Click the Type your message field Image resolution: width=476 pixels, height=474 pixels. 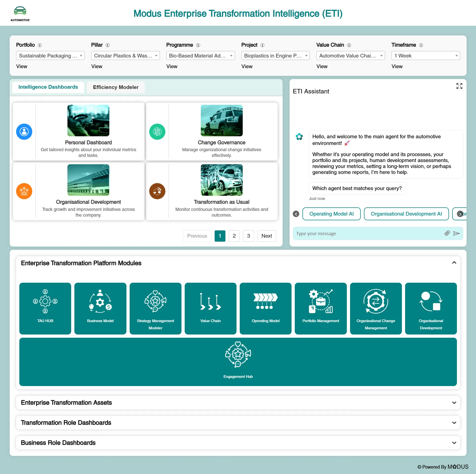coord(368,233)
